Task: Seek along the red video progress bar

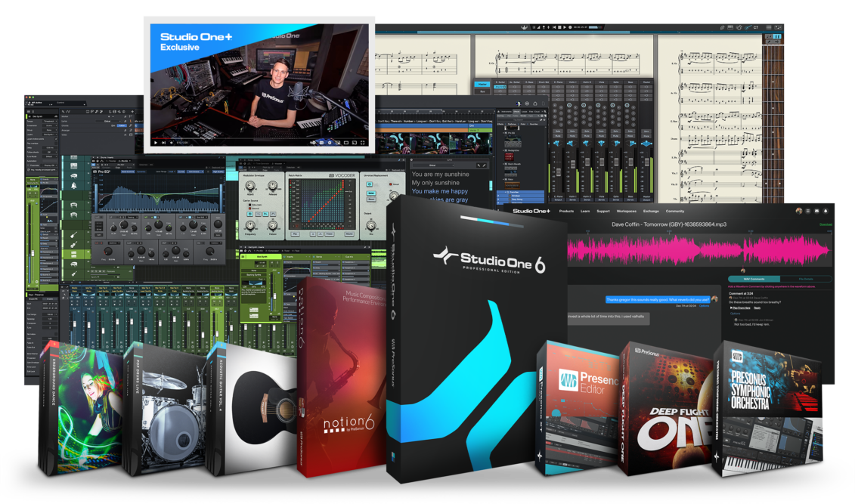Action: point(259,138)
